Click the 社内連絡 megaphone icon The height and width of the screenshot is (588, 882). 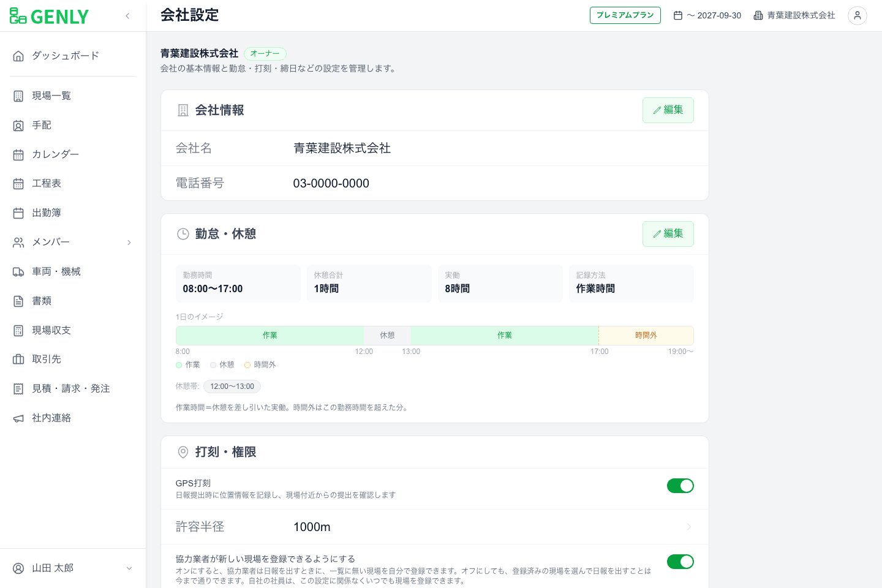(18, 418)
